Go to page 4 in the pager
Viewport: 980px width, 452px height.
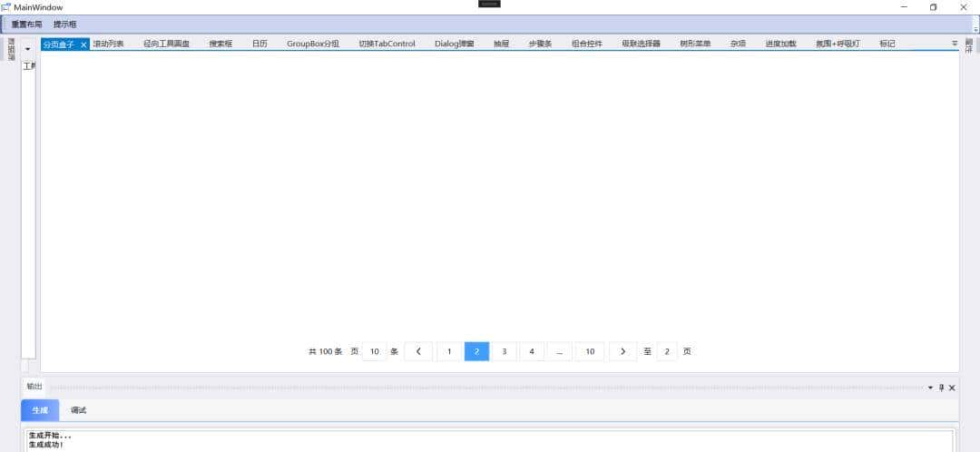[x=532, y=351]
